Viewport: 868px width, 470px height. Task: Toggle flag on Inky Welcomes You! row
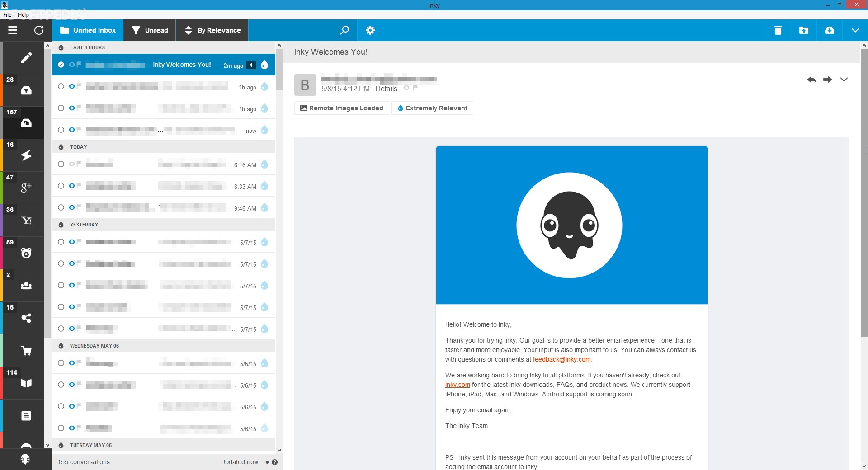click(x=79, y=65)
